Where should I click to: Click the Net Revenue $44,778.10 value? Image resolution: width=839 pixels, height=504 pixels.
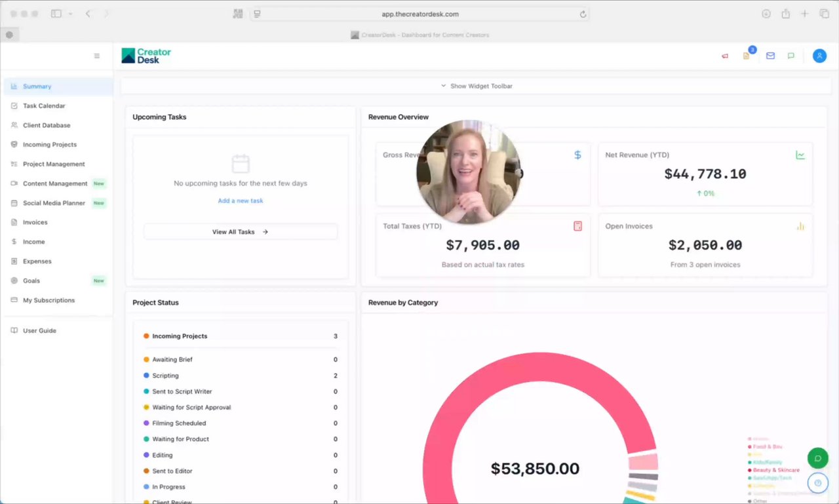pyautogui.click(x=705, y=174)
